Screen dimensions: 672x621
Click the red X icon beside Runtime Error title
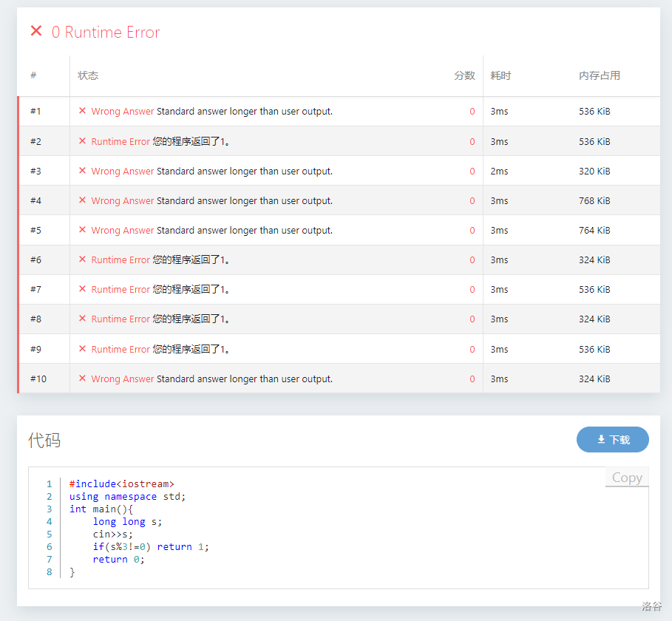point(36,31)
